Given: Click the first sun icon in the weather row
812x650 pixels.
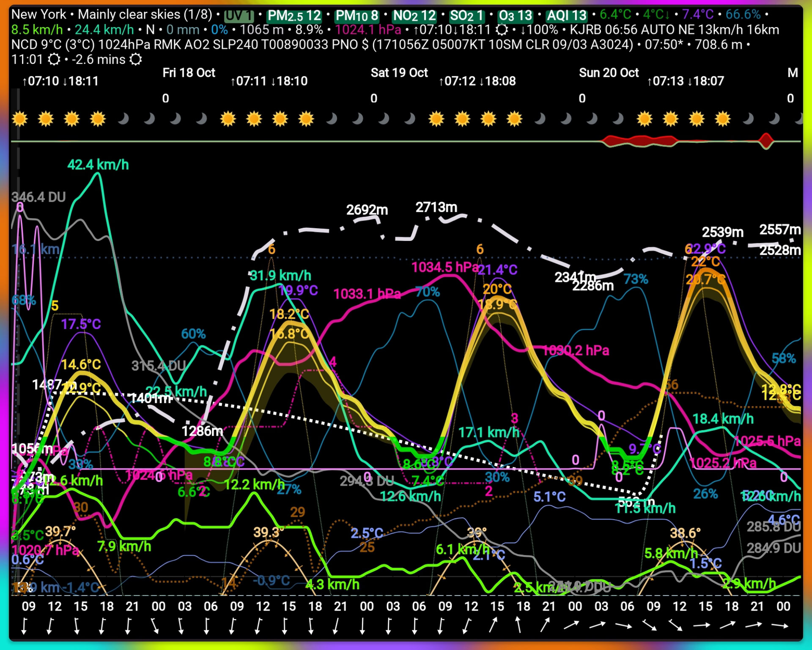Looking at the screenshot, I should pyautogui.click(x=20, y=119).
